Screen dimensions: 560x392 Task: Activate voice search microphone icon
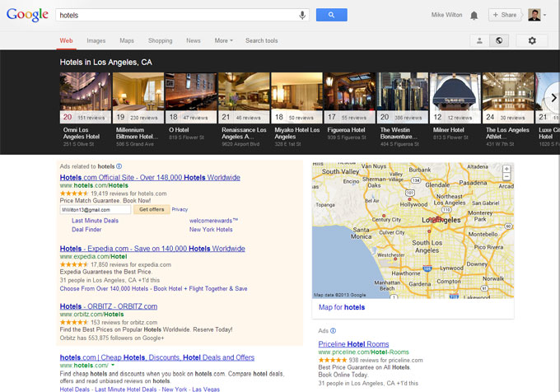tap(302, 15)
